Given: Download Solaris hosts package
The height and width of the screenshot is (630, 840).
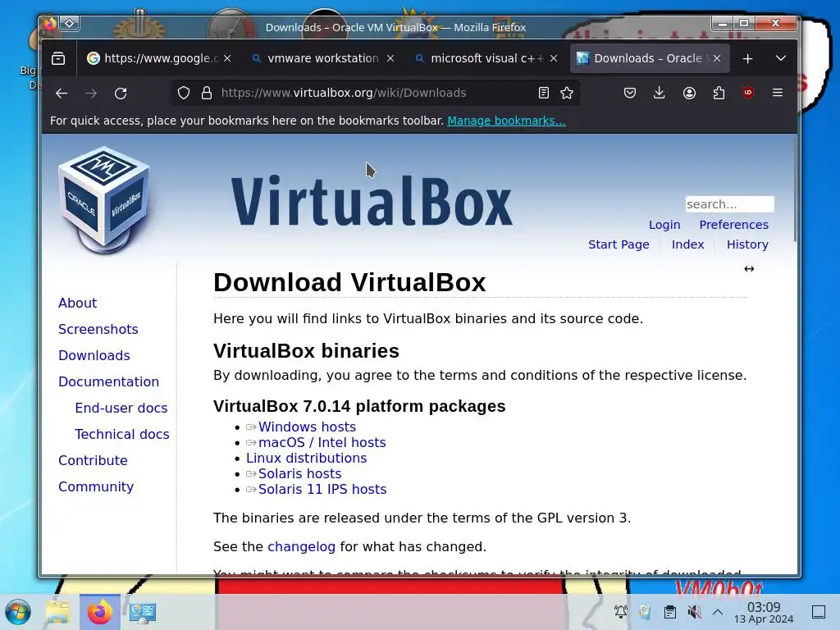Looking at the screenshot, I should pyautogui.click(x=299, y=473).
